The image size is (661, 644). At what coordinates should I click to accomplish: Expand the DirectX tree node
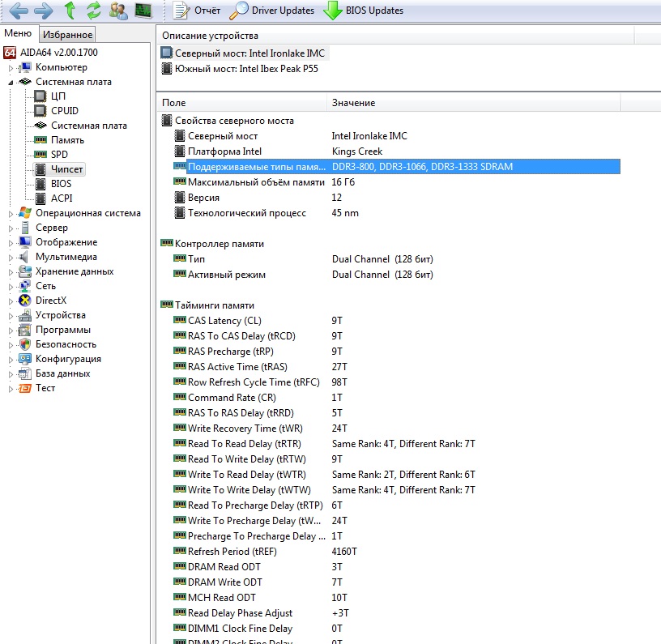click(11, 301)
